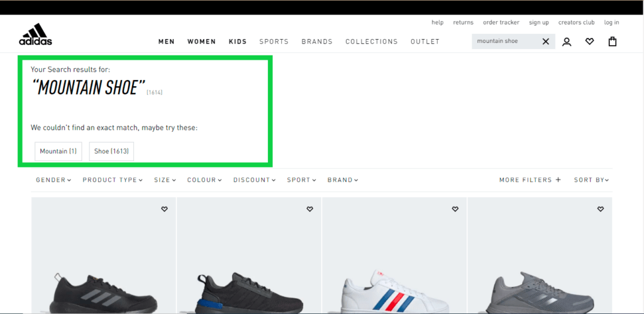Wishlist the black shoe with blue heel
The height and width of the screenshot is (314, 644).
tap(309, 209)
